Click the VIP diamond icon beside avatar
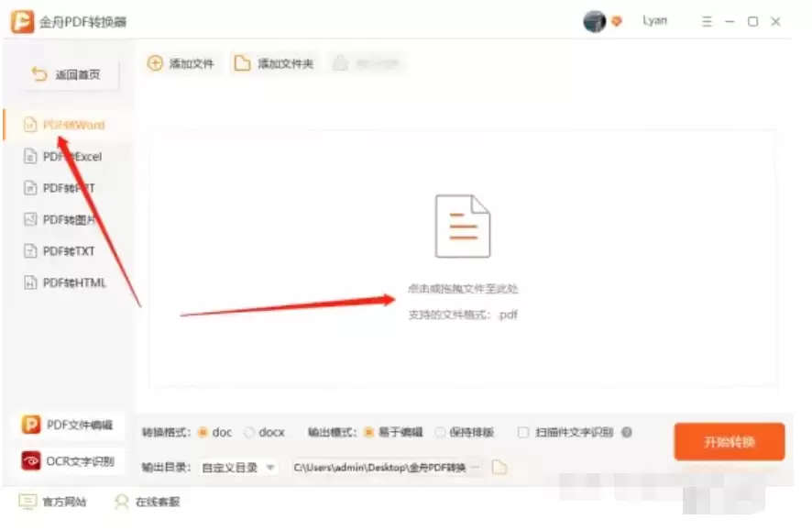The image size is (812, 531). coord(618,22)
